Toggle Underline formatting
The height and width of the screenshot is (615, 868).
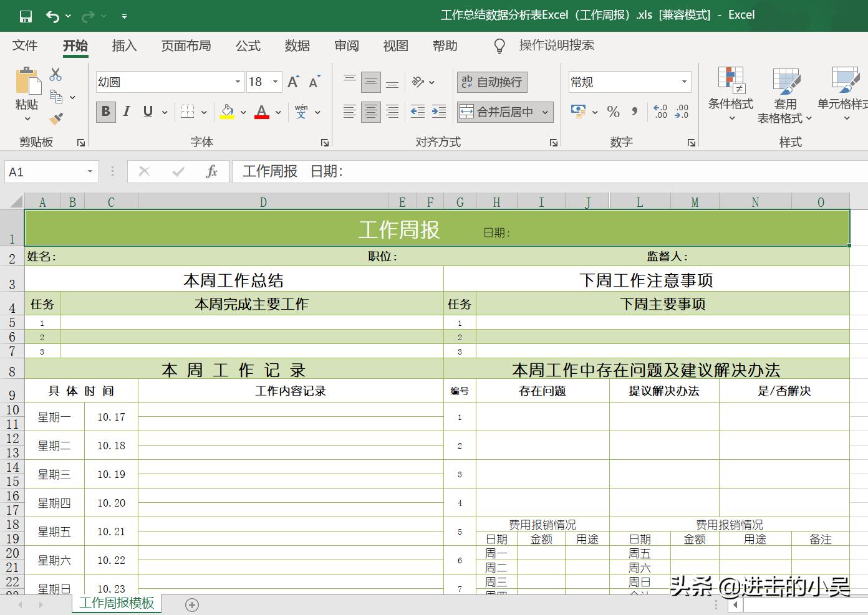click(148, 112)
